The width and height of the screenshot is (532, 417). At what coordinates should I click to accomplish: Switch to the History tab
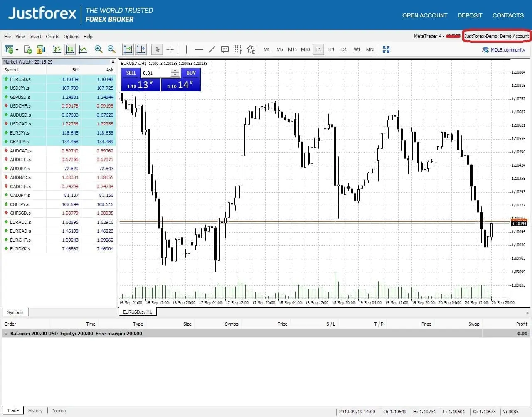[35, 410]
